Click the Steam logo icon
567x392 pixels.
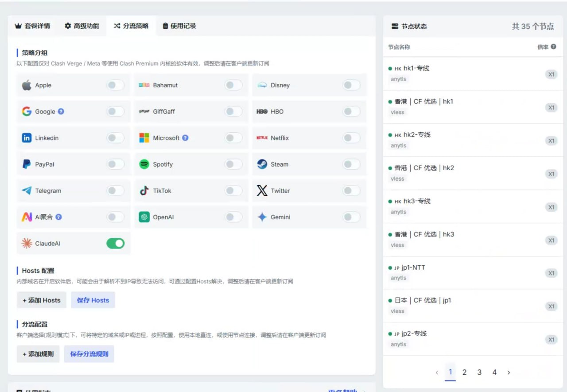pyautogui.click(x=262, y=164)
